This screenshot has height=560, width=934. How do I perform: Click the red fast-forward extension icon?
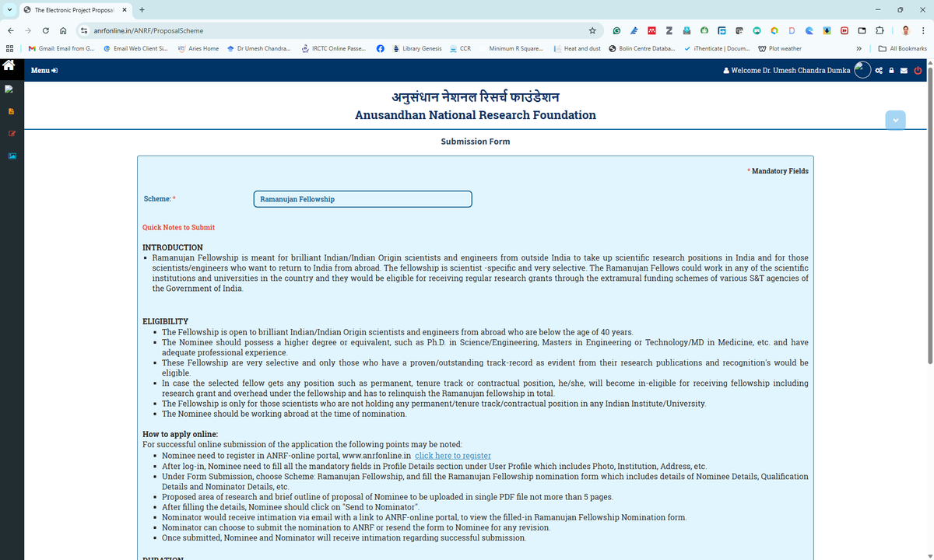pos(844,30)
